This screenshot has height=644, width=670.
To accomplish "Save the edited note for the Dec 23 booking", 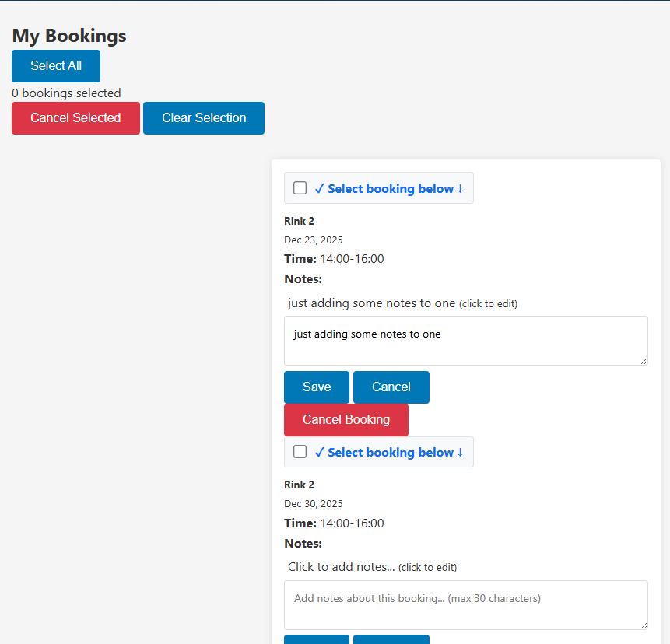I will click(x=316, y=387).
